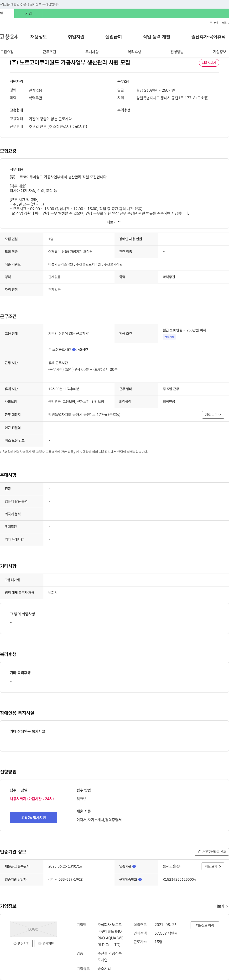Screen dimensions: 229x980
Task: Click the 협의가능 tag
Action: (169, 337)
